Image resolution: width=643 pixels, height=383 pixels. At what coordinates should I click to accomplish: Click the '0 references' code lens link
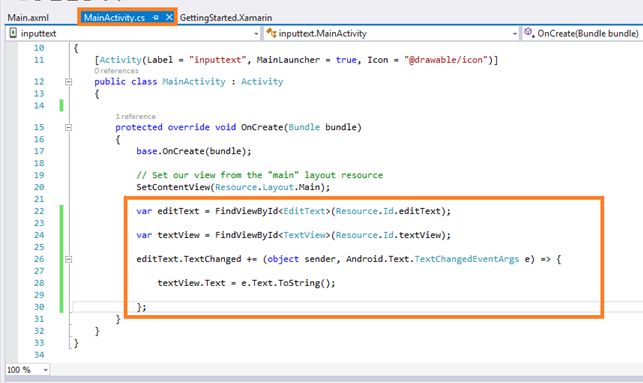coord(116,71)
